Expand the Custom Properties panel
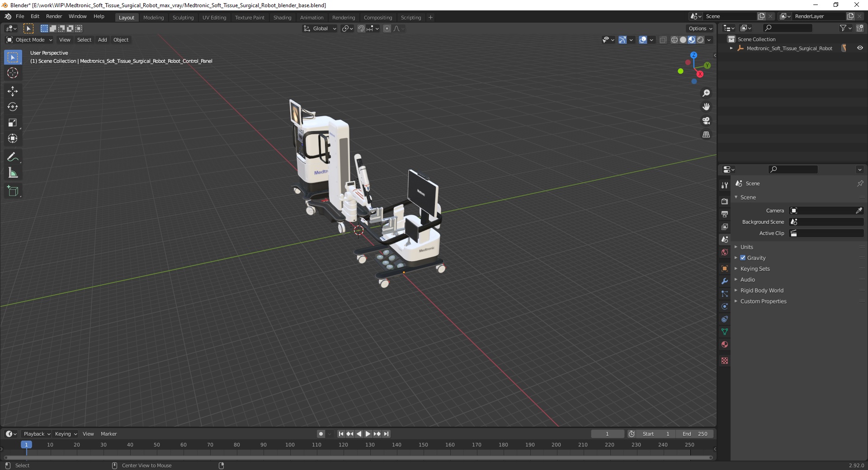 pos(763,301)
